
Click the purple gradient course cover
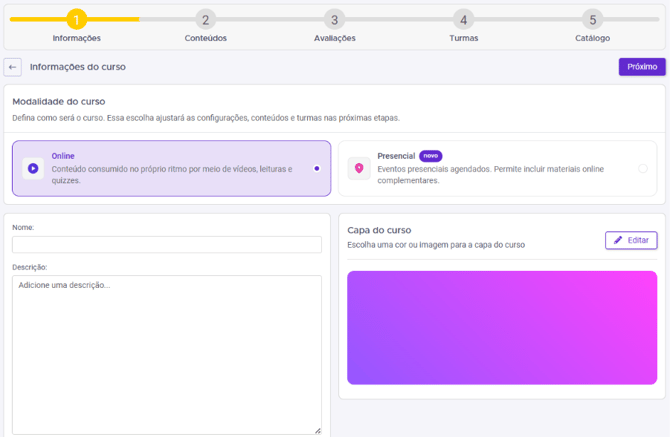[x=502, y=328]
